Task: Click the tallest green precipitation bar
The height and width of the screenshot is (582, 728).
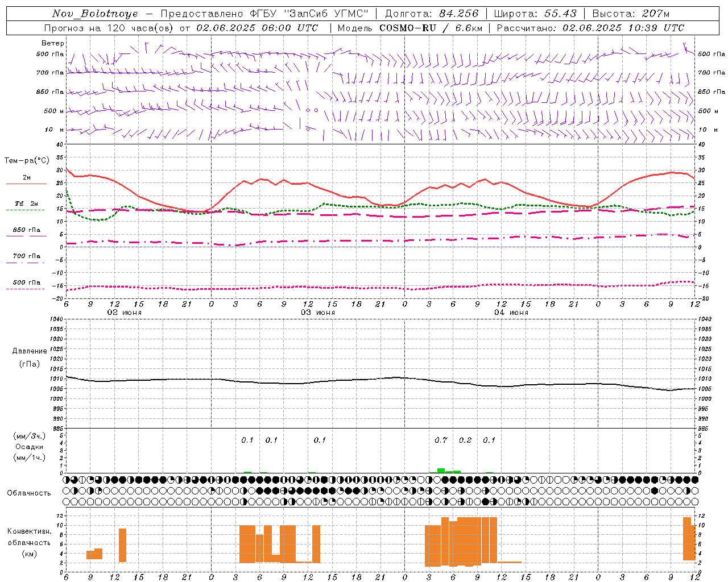Action: pos(441,471)
